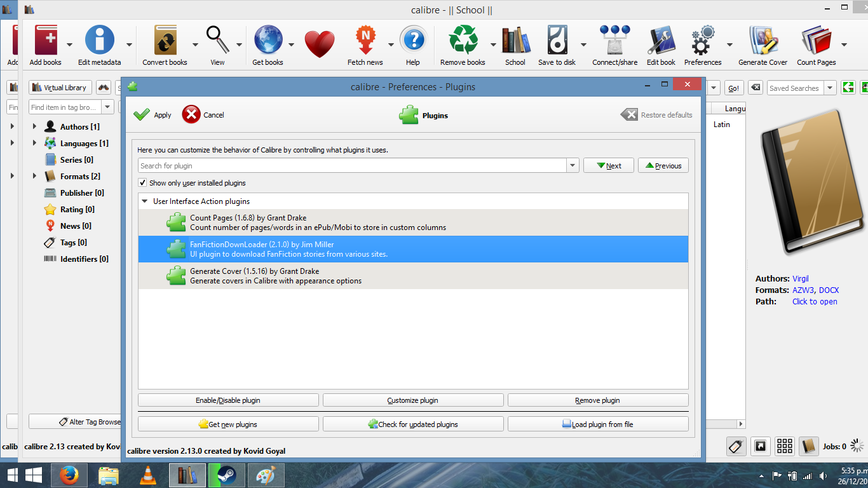Click the Connect/share icon

(615, 40)
